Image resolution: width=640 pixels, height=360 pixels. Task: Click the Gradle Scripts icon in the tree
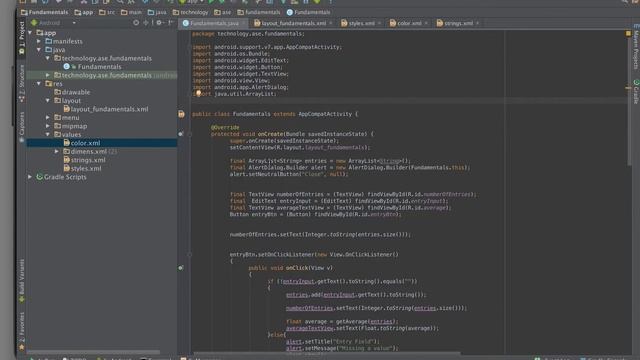pyautogui.click(x=40, y=177)
